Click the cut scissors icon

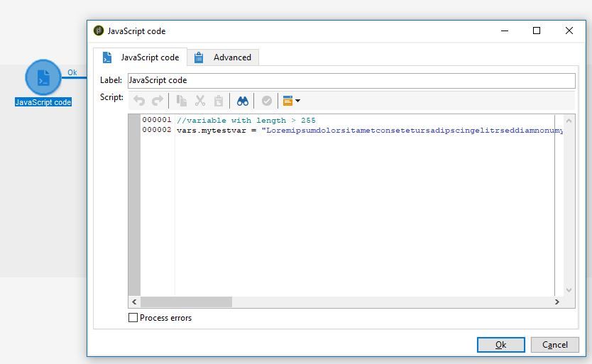200,101
